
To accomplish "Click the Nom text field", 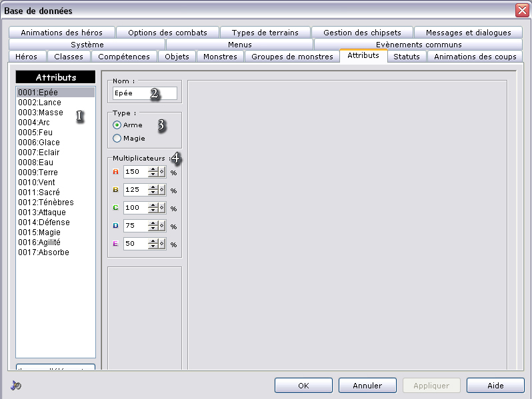I will 145,93.
